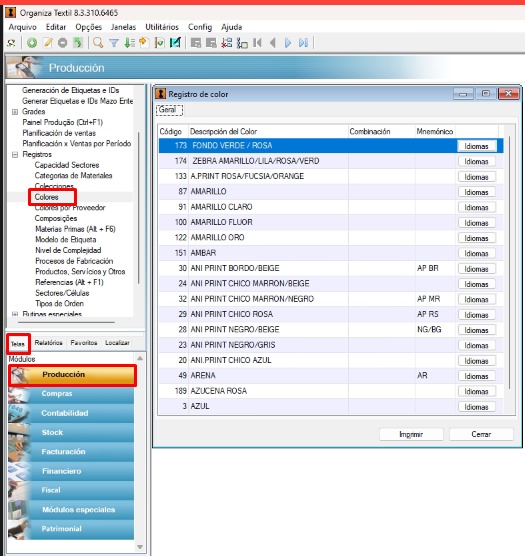The image size is (525, 556).
Task: Open the Módulos especiales module
Action: point(71,510)
